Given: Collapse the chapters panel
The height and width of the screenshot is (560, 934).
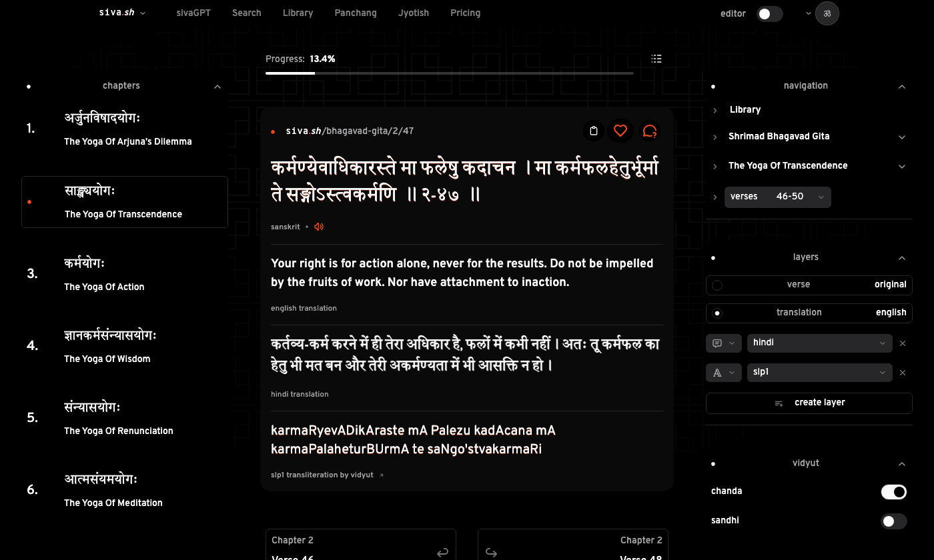Looking at the screenshot, I should tap(217, 87).
